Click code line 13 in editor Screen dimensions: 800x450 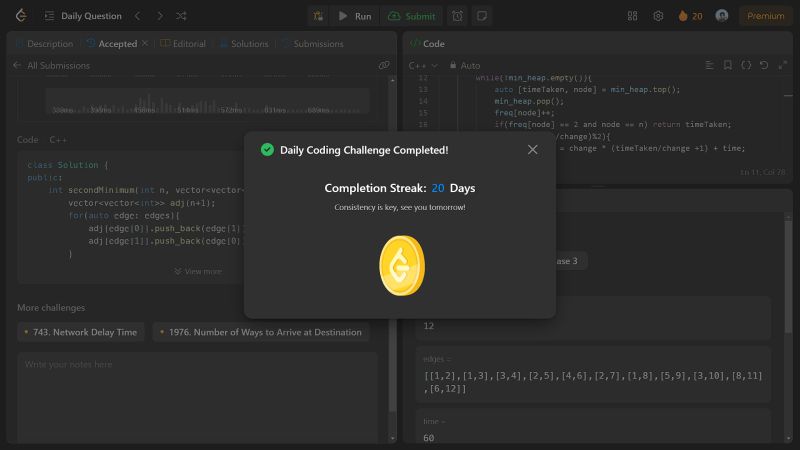tap(587, 89)
